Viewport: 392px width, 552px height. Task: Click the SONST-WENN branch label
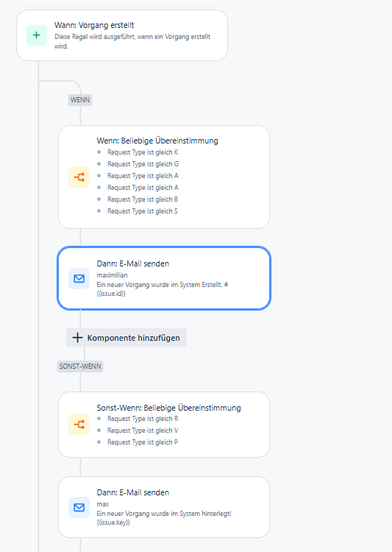(x=80, y=367)
